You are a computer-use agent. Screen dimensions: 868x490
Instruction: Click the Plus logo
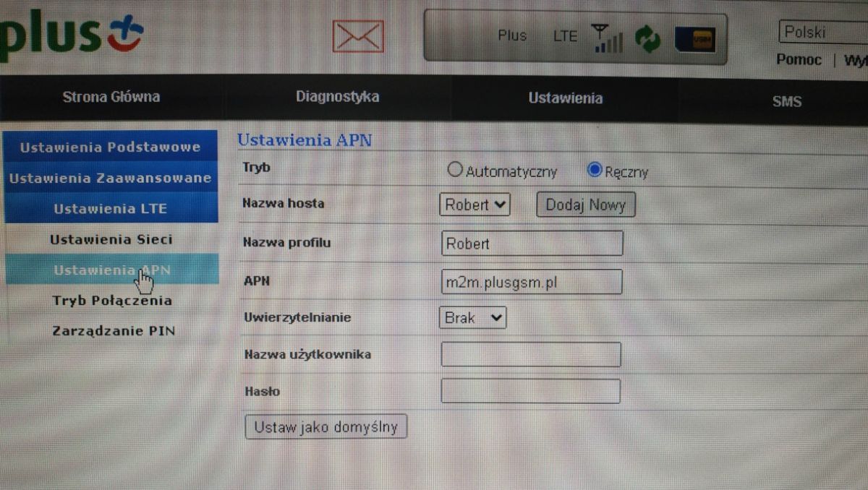[72, 34]
